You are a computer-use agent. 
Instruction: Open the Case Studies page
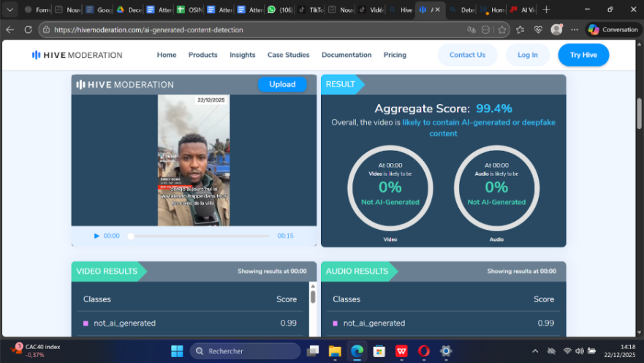pyautogui.click(x=288, y=55)
